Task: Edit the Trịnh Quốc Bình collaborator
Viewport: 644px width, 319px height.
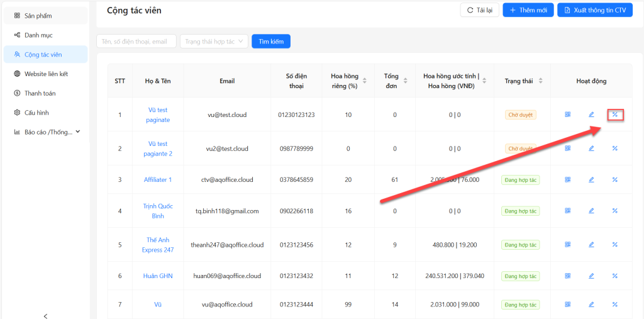Action: [591, 211]
